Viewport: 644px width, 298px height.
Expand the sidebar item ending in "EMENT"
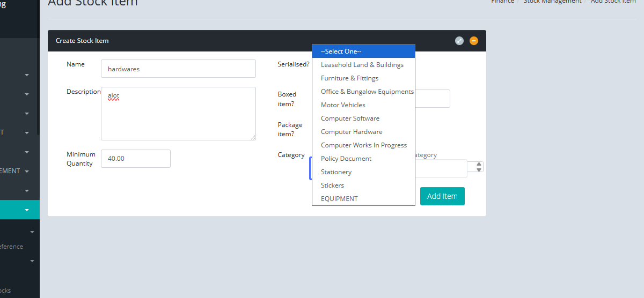27,172
